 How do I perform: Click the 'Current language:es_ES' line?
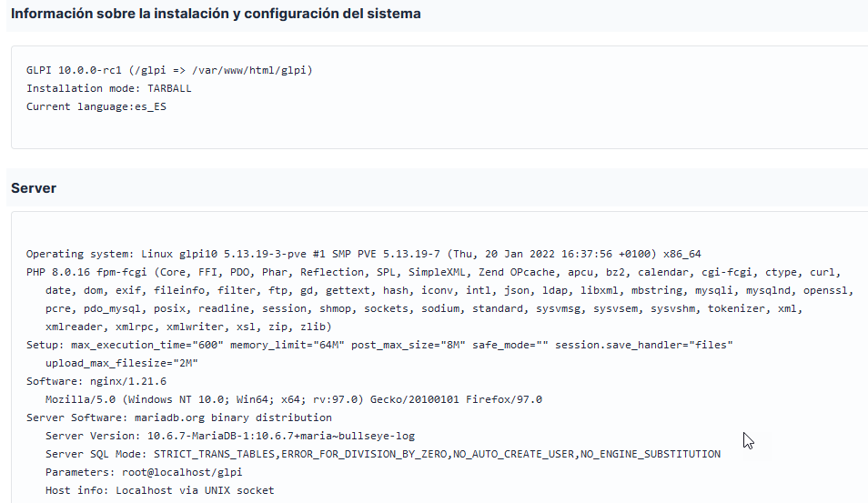[96, 106]
